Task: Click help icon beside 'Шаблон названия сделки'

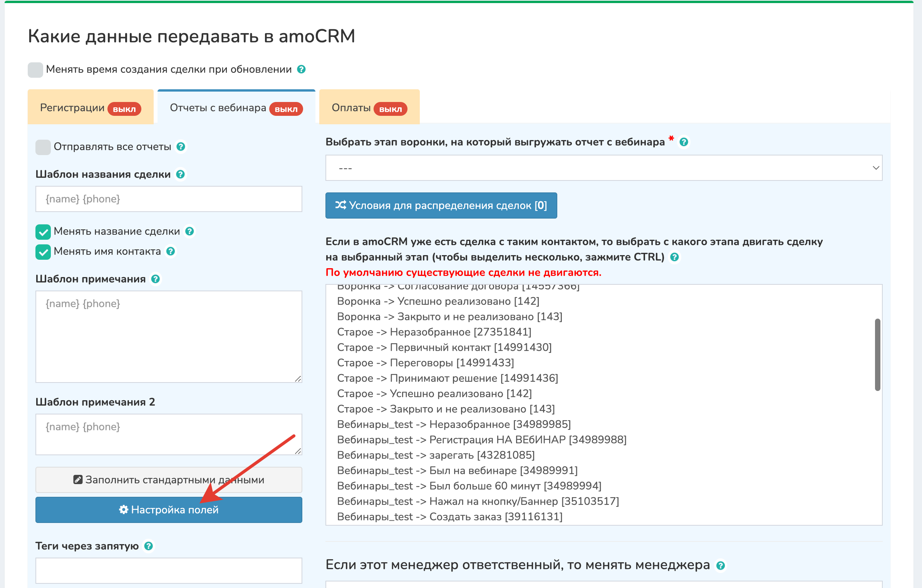Action: (180, 174)
